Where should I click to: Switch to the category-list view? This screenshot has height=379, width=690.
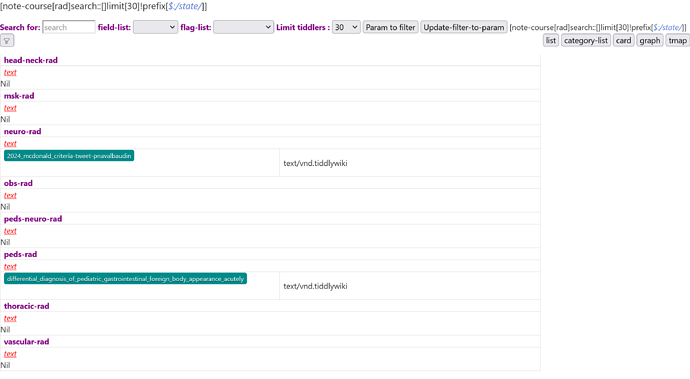pyautogui.click(x=586, y=40)
